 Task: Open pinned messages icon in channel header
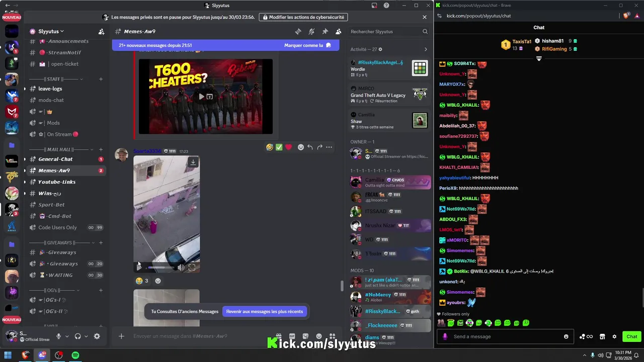[x=325, y=32]
